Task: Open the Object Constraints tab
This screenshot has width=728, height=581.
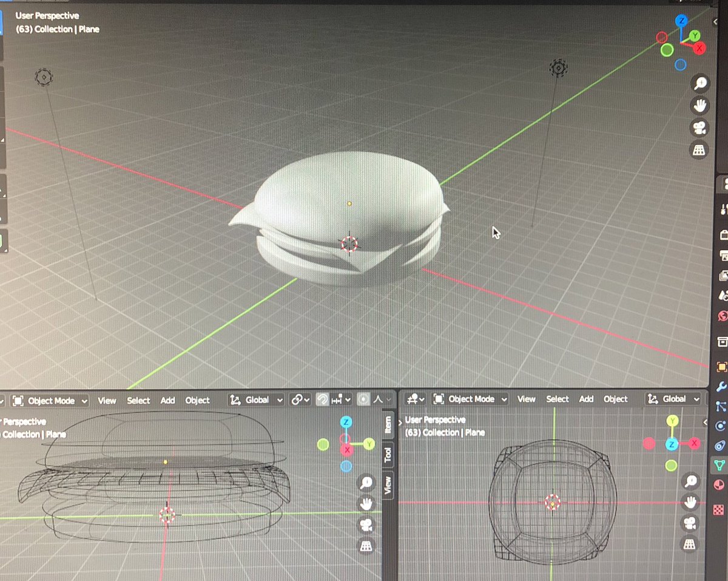Action: (x=720, y=446)
